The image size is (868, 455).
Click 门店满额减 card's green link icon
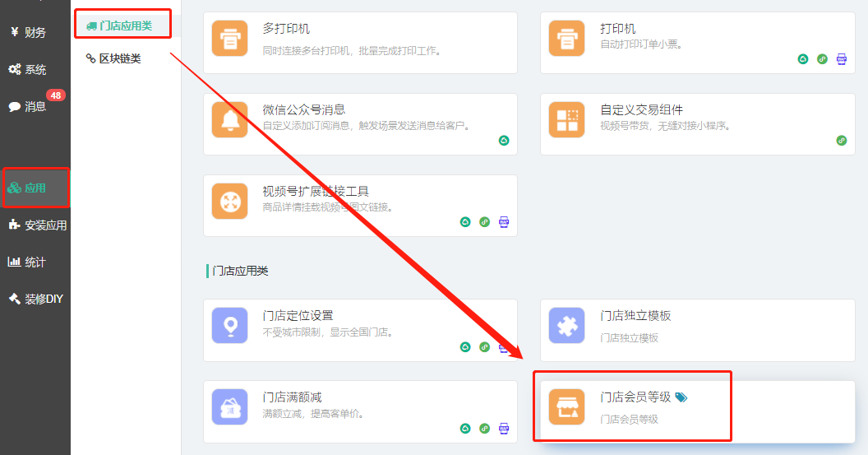(x=484, y=429)
